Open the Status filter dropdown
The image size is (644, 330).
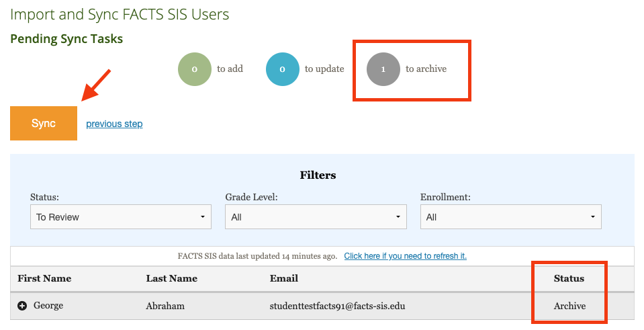pos(121,217)
